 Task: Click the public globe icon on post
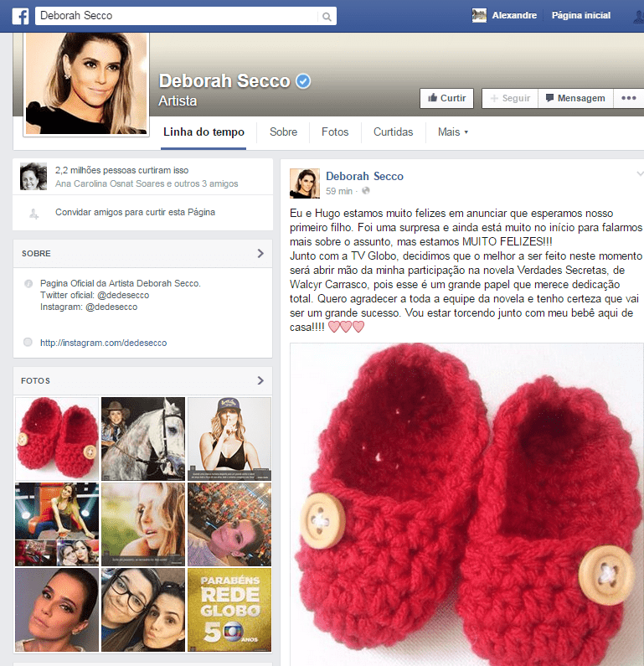point(366,191)
